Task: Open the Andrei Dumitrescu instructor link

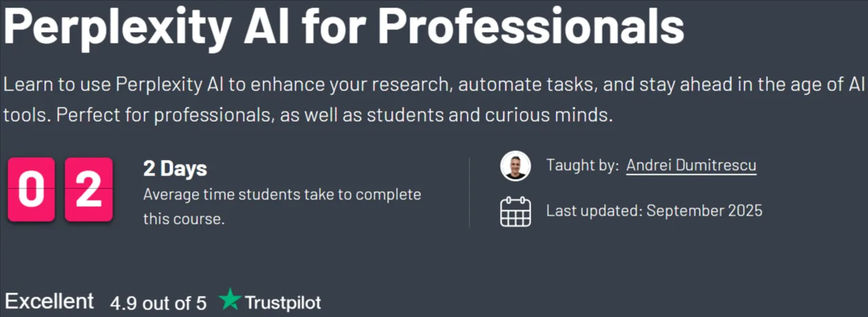Action: [691, 165]
